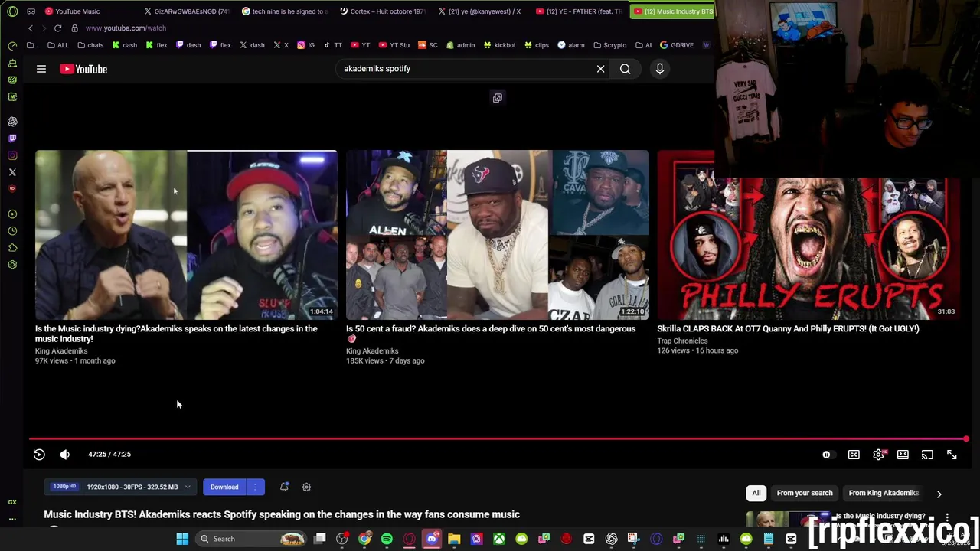The height and width of the screenshot is (551, 980).
Task: Open the player settings gear
Action: point(878,455)
